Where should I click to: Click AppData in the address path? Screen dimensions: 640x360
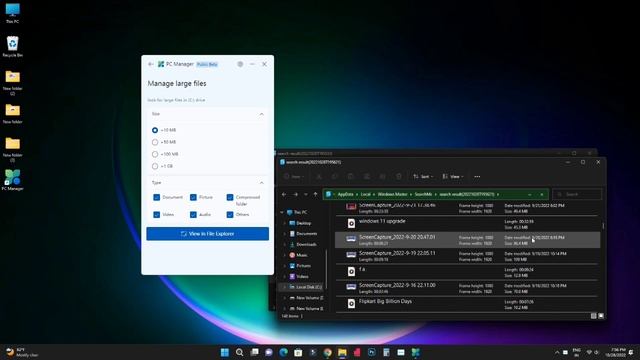pyautogui.click(x=345, y=194)
